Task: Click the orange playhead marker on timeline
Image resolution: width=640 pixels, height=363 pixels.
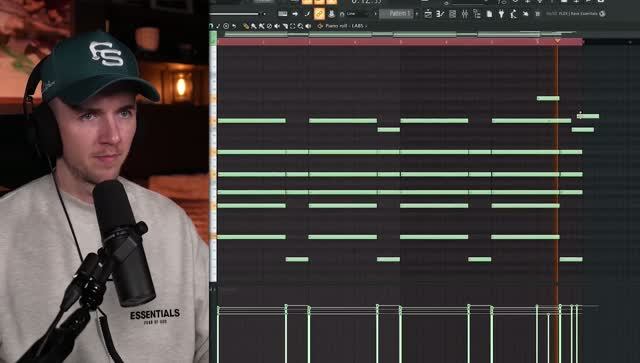Action: (557, 41)
